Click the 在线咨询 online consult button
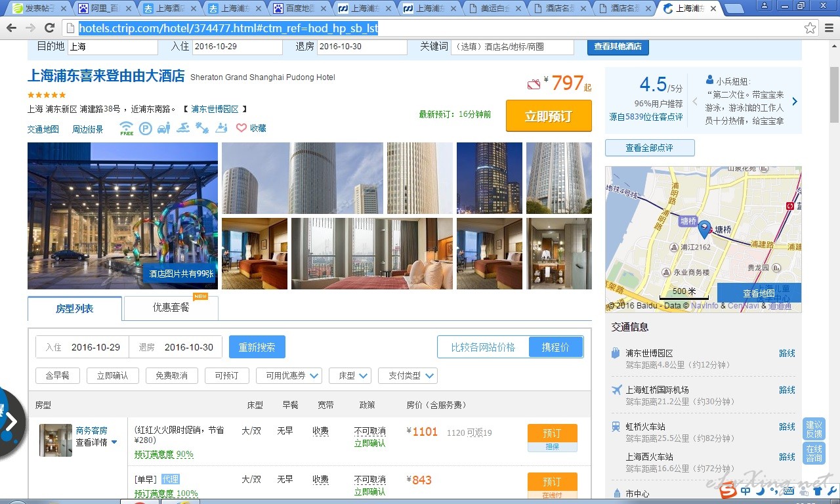 click(x=814, y=453)
